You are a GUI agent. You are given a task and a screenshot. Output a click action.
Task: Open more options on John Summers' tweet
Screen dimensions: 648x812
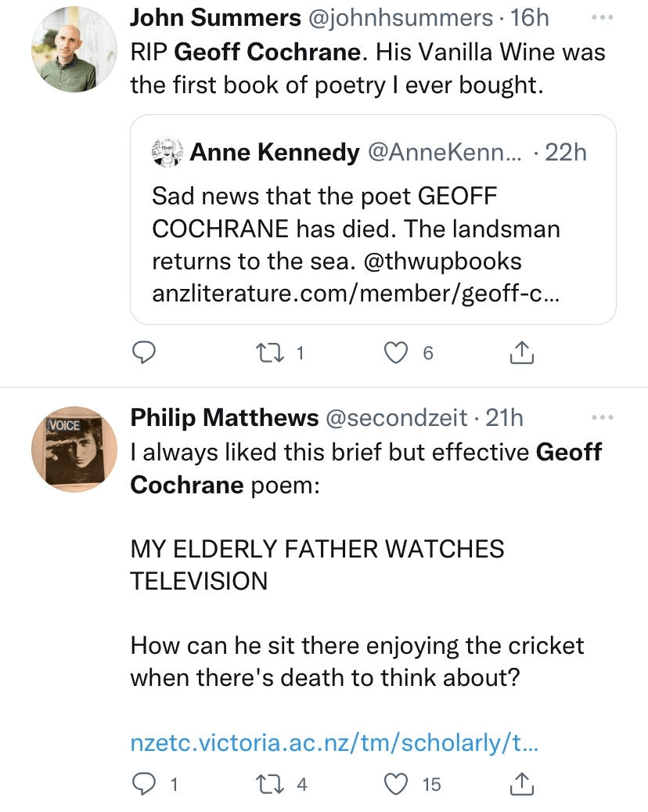click(x=603, y=17)
